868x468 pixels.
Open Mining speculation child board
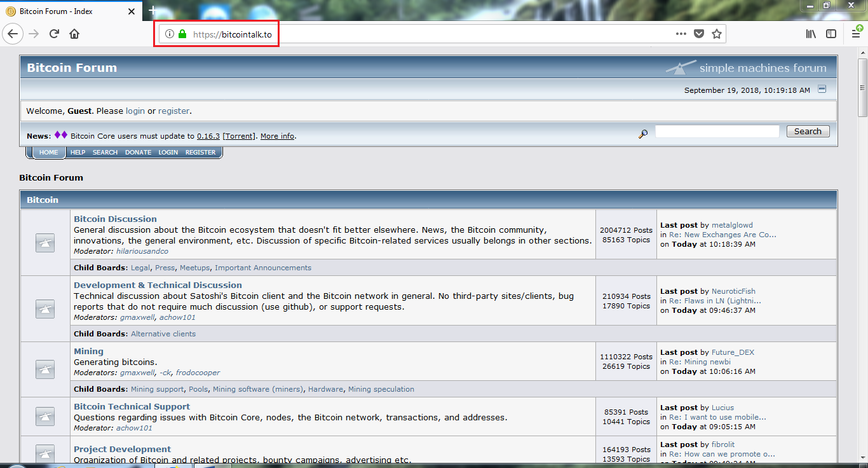[381, 389]
